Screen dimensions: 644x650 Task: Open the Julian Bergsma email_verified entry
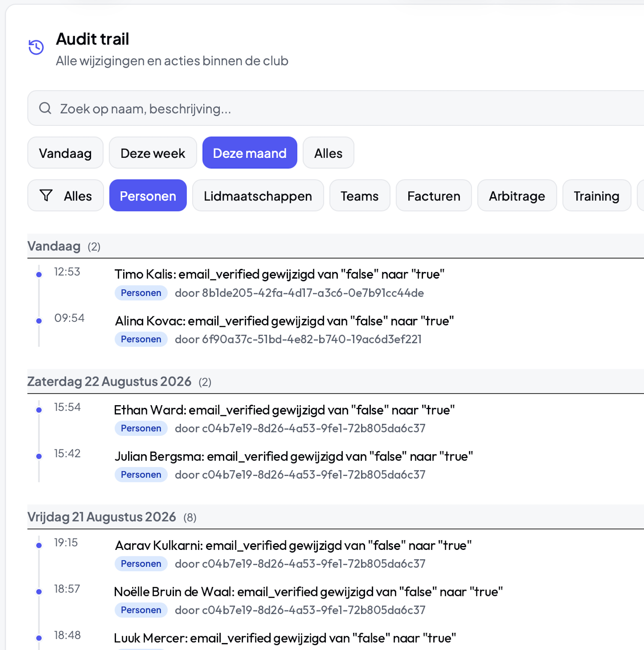click(294, 456)
